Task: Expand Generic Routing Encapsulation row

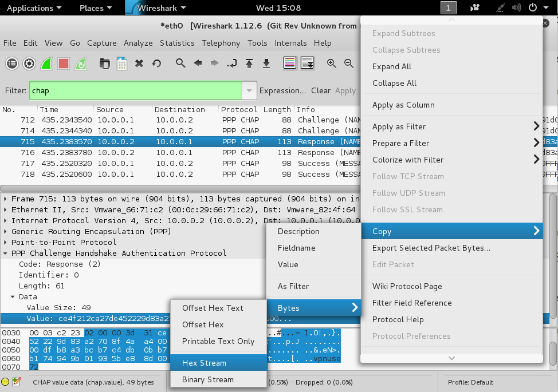Action: click(x=5, y=231)
